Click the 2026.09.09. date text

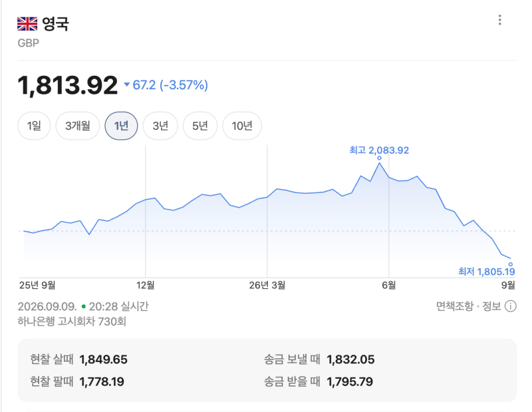click(47, 307)
